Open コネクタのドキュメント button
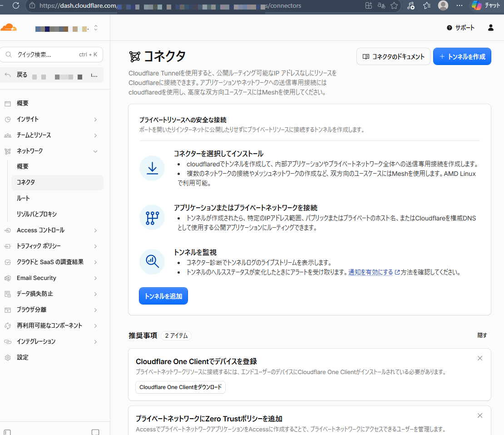 (x=393, y=57)
